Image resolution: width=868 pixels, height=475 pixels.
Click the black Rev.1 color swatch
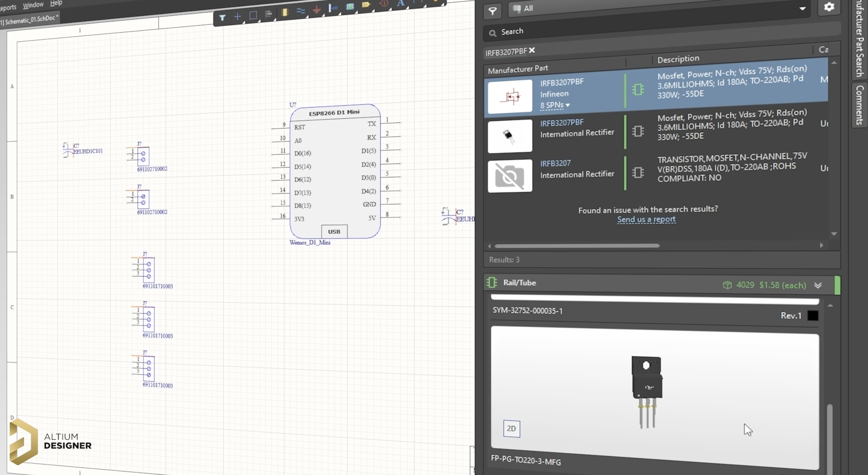(812, 315)
